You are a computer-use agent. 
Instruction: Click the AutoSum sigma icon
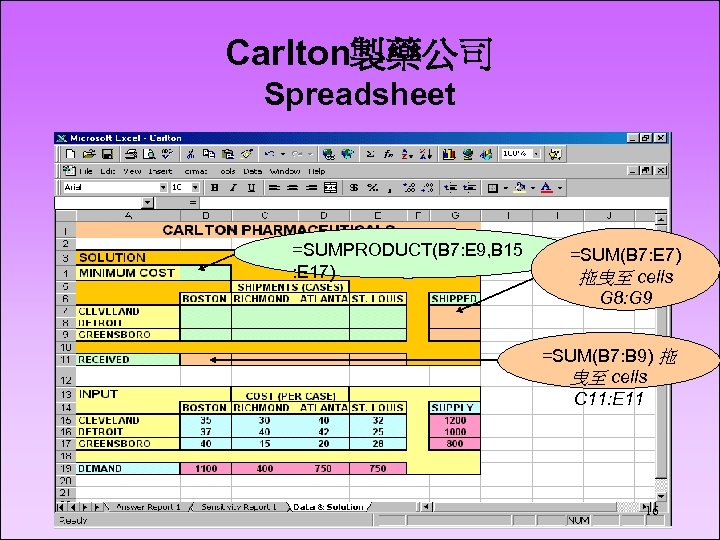click(371, 154)
